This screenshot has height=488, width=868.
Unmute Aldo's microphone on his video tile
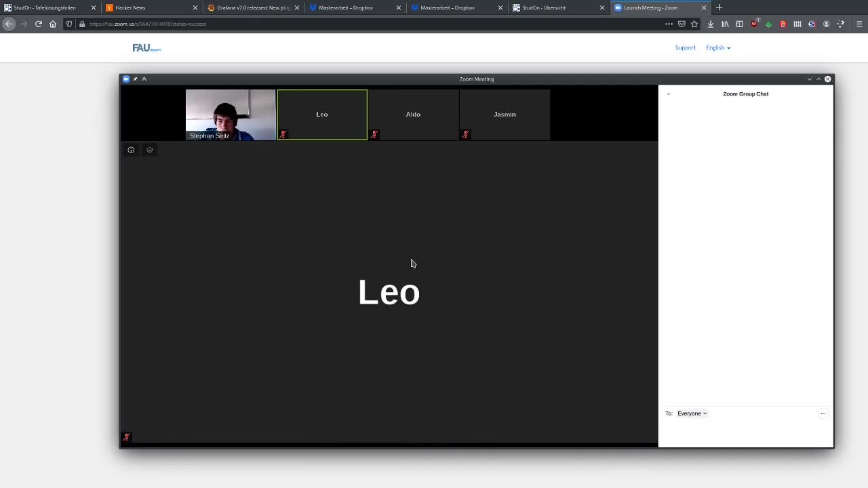(374, 134)
